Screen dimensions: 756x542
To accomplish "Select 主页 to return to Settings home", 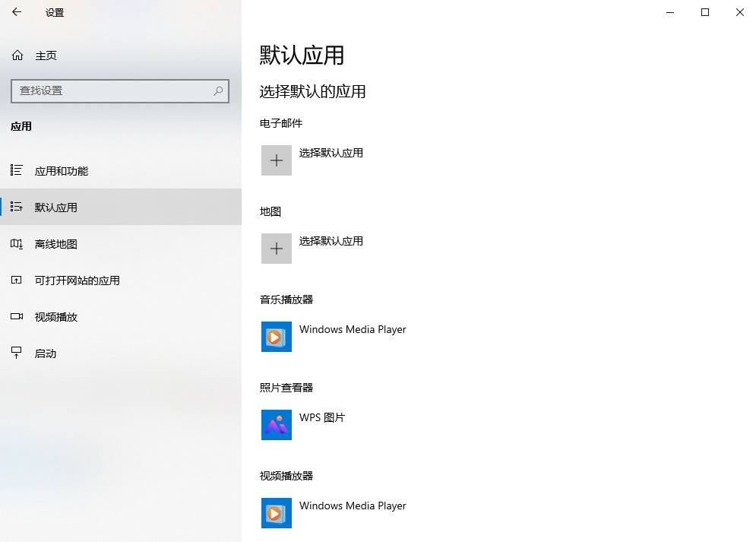I will click(x=44, y=55).
